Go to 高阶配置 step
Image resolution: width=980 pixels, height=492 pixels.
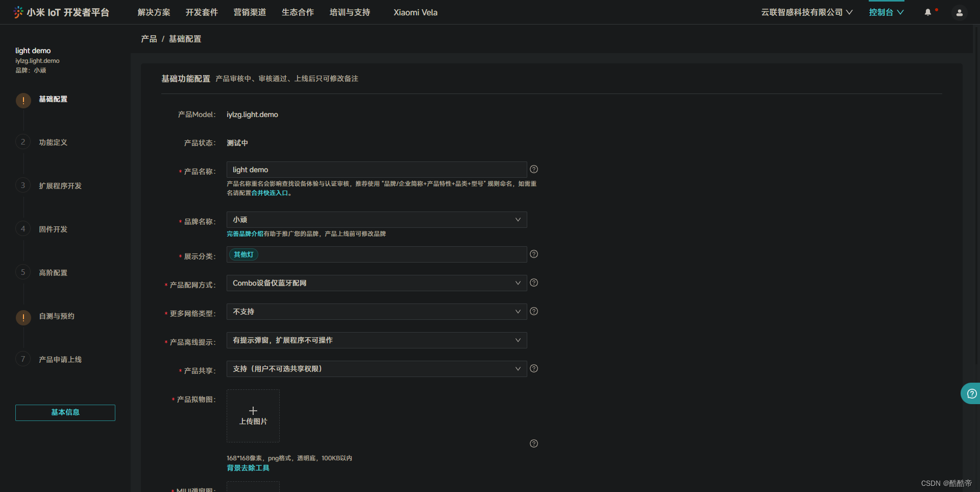point(53,273)
